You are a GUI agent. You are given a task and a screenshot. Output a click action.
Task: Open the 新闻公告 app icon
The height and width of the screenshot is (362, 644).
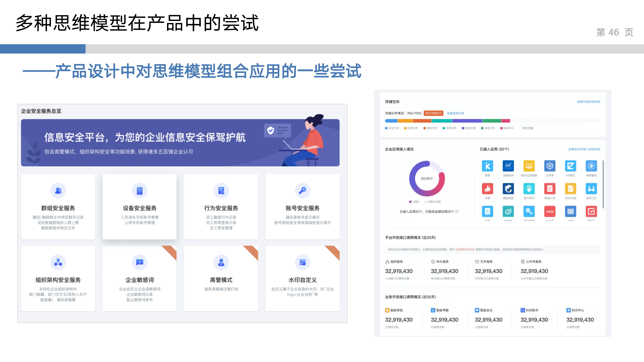point(550,189)
